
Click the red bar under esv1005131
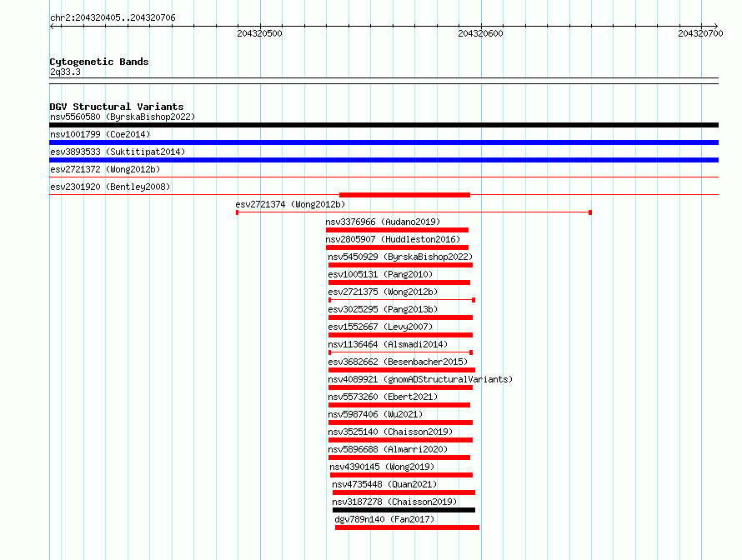pos(399,282)
